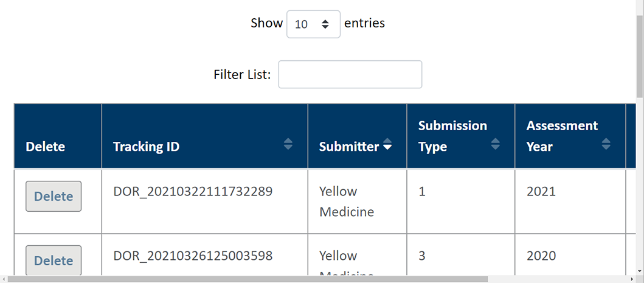
Task: Sort by Assessment Year arrows icon
Action: point(606,144)
